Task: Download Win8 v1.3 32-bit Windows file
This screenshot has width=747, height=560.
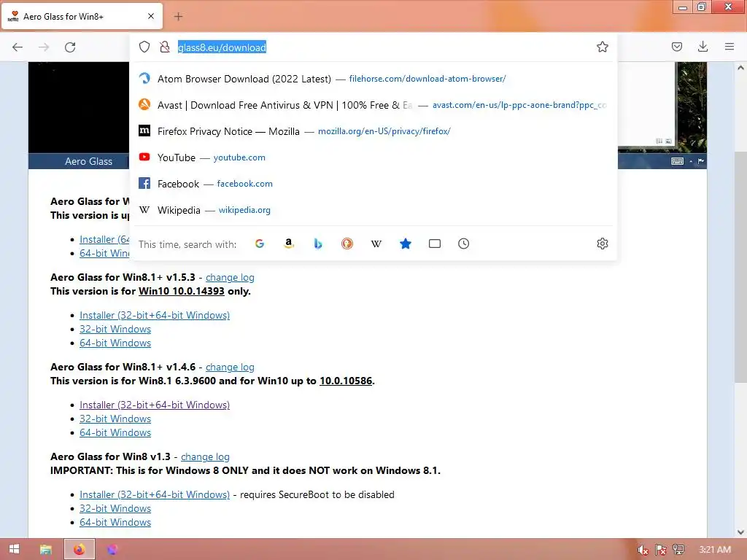Action: click(x=115, y=508)
